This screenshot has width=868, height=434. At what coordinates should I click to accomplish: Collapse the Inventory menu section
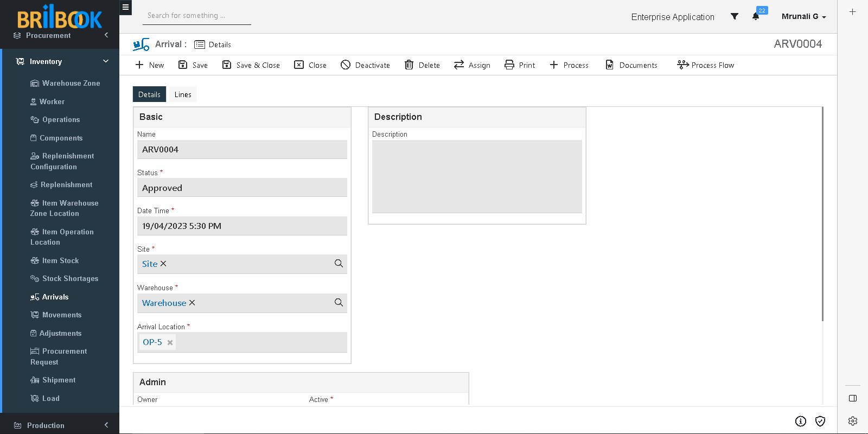tap(106, 61)
